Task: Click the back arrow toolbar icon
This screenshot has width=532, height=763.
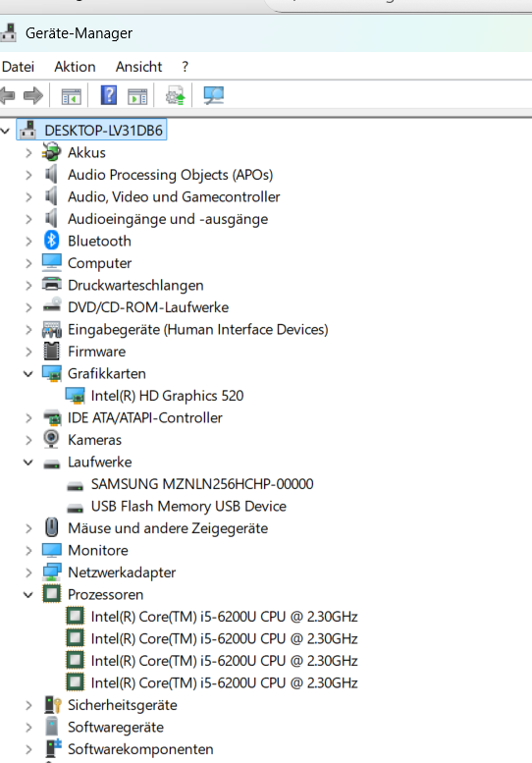Action: (7, 95)
